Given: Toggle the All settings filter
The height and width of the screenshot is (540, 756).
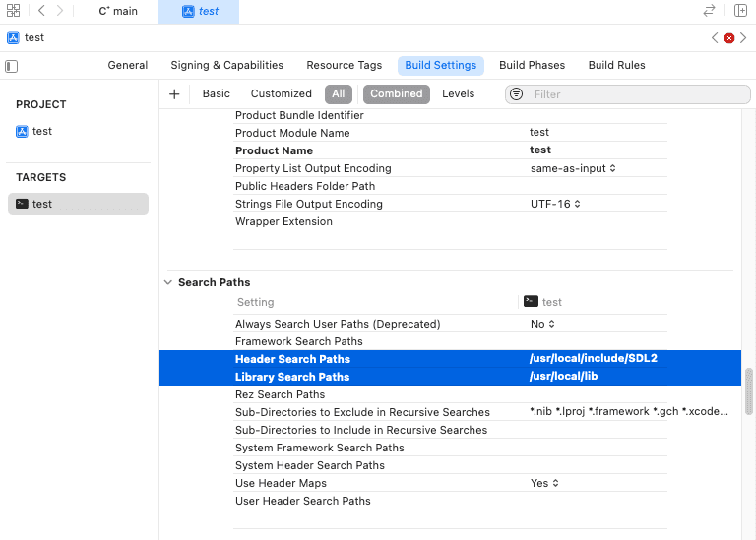Looking at the screenshot, I should [x=338, y=94].
